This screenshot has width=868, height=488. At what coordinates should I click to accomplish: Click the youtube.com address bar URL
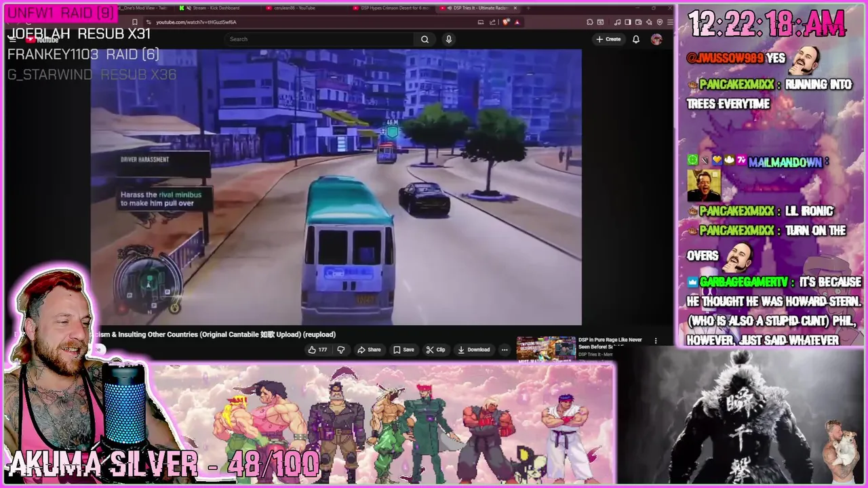pyautogui.click(x=196, y=22)
